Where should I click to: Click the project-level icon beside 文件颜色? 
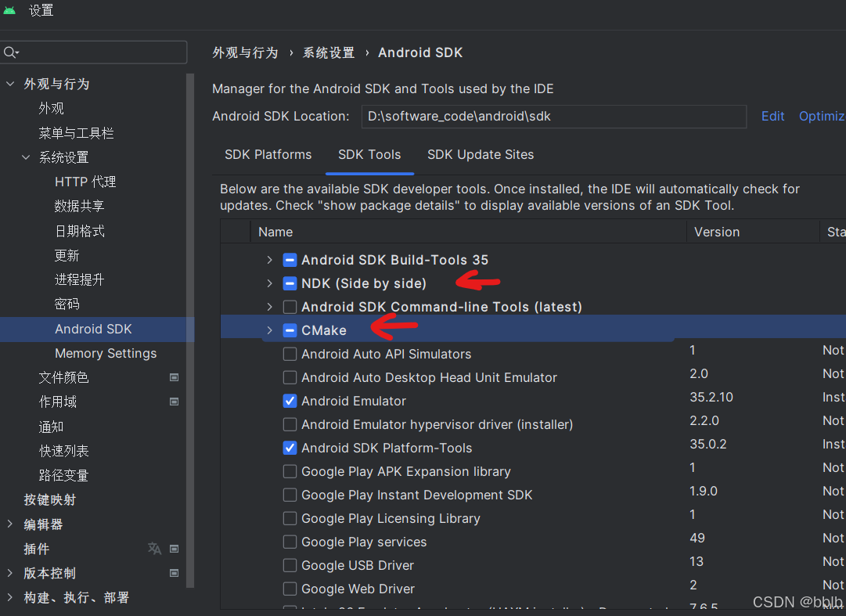coord(174,377)
